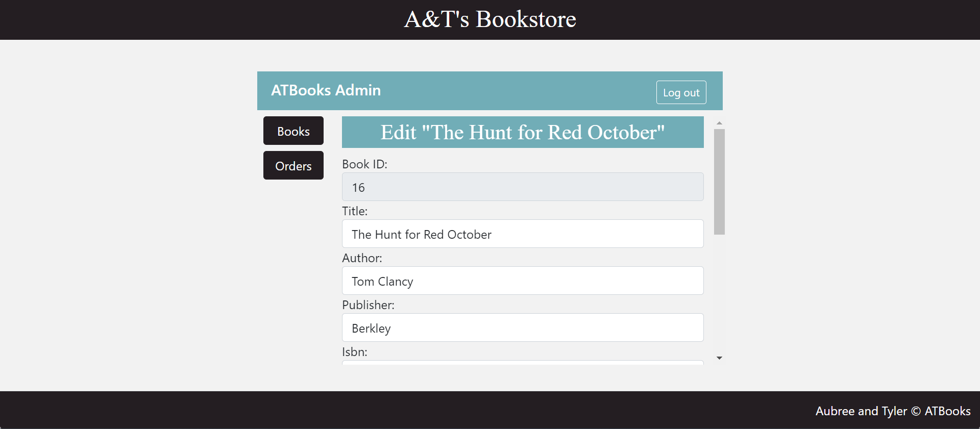Screen dimensions: 980x429
Task: Open the Books section
Action: [x=293, y=131]
